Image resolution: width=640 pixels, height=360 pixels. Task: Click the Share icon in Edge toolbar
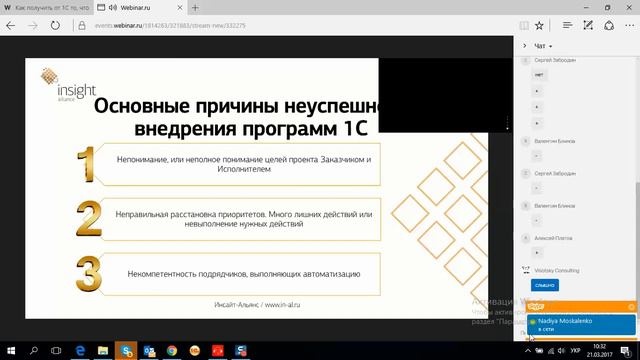pyautogui.click(x=609, y=25)
